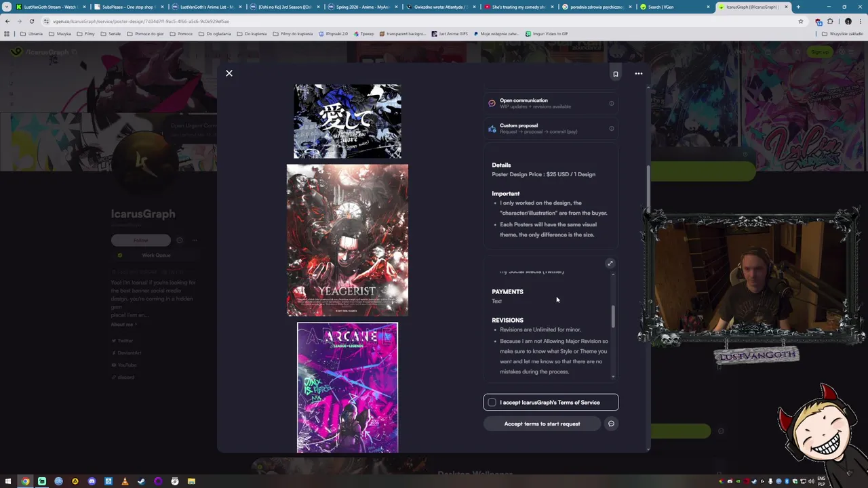Show info for Open communication
The height and width of the screenshot is (488, 868).
[x=611, y=104]
